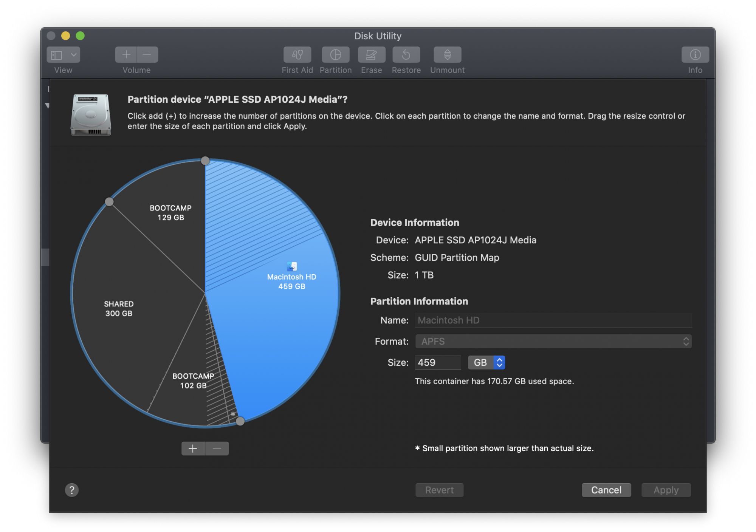Open the APFS Format dropdown
The height and width of the screenshot is (532, 756).
[553, 342]
